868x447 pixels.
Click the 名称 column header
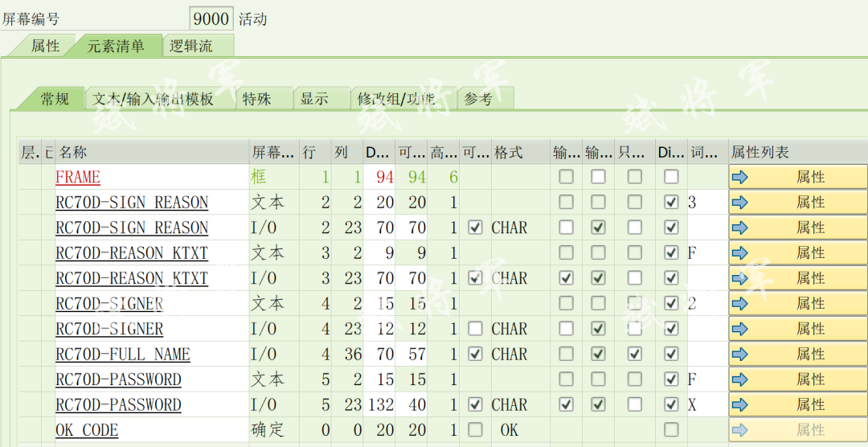[152, 152]
